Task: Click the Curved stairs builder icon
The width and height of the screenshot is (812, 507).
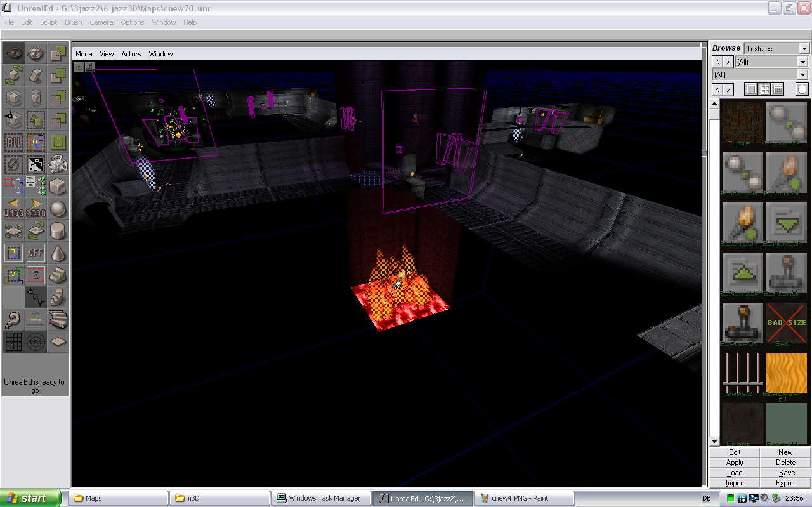Action: point(58,320)
